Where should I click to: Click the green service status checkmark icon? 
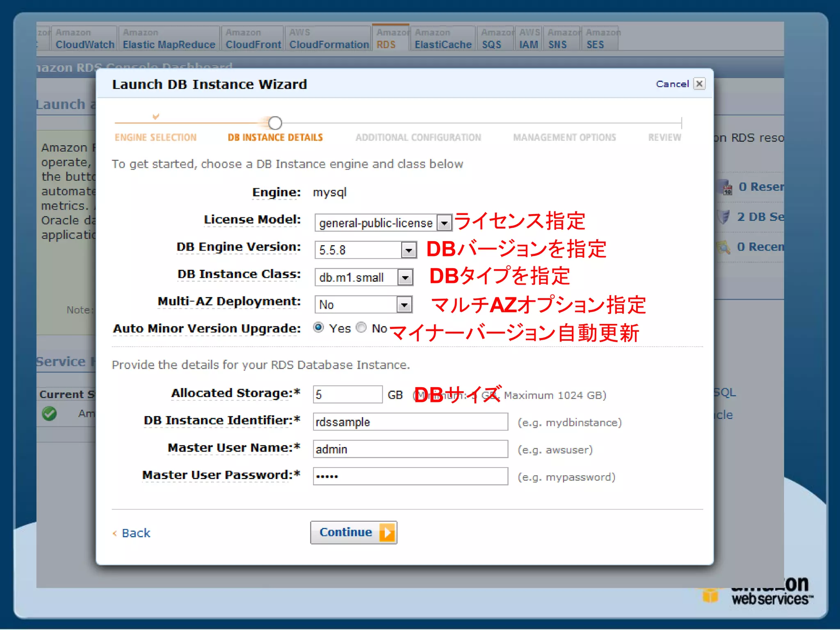click(49, 413)
